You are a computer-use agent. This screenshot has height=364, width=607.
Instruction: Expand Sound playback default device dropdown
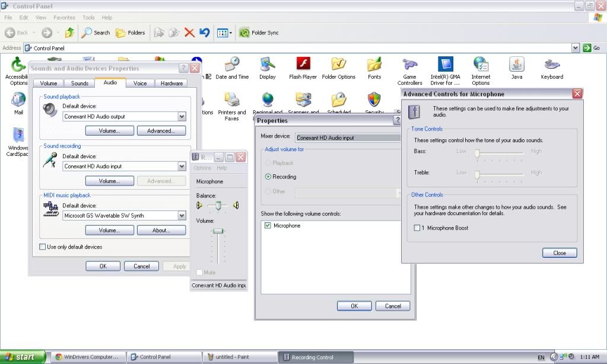coord(182,116)
